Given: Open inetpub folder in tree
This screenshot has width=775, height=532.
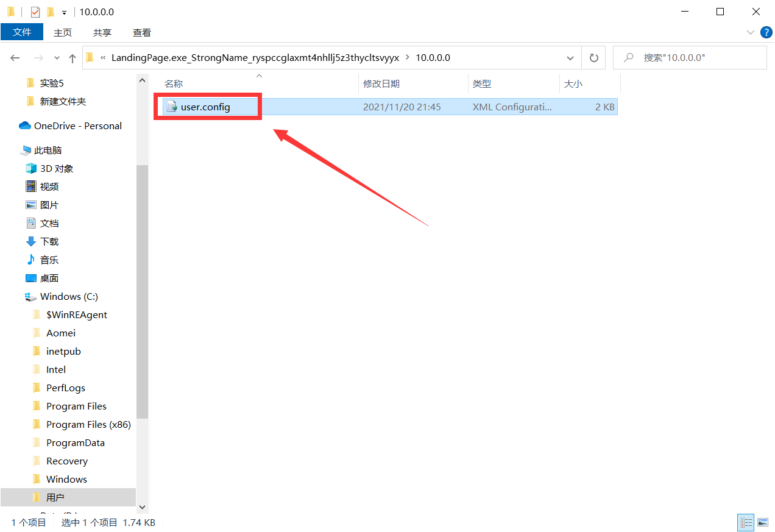Looking at the screenshot, I should [x=63, y=351].
